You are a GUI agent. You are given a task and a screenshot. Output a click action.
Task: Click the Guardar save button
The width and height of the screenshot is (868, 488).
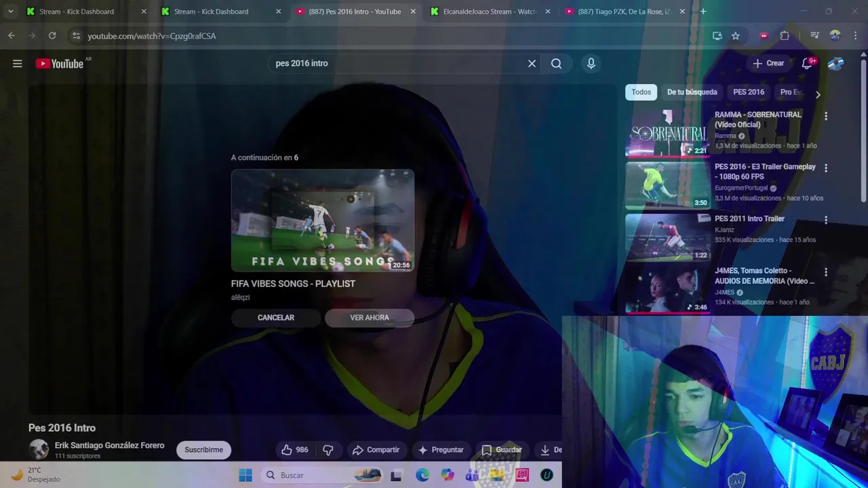(502, 450)
